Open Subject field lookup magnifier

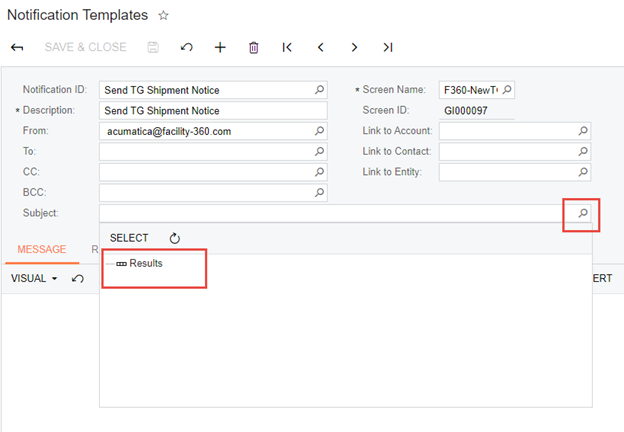(582, 213)
